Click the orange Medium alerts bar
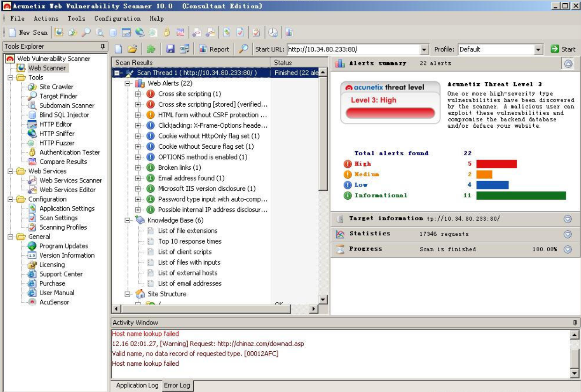This screenshot has width=581, height=392. pos(484,174)
